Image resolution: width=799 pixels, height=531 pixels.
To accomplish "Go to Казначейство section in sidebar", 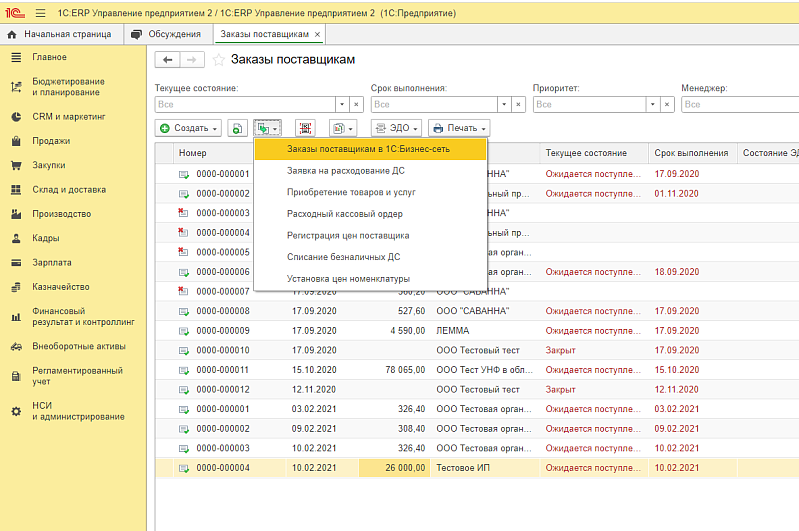I will pyautogui.click(x=62, y=286).
